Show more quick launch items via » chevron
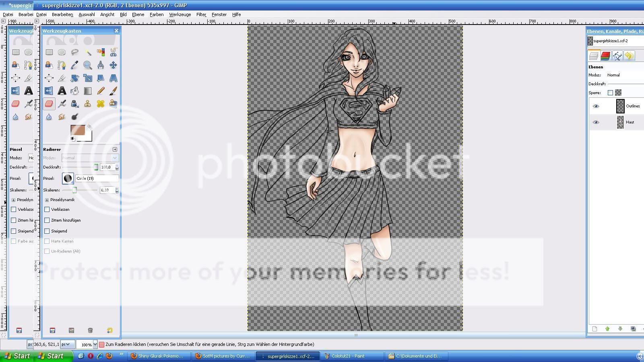This screenshot has height=362, width=644. point(121,355)
